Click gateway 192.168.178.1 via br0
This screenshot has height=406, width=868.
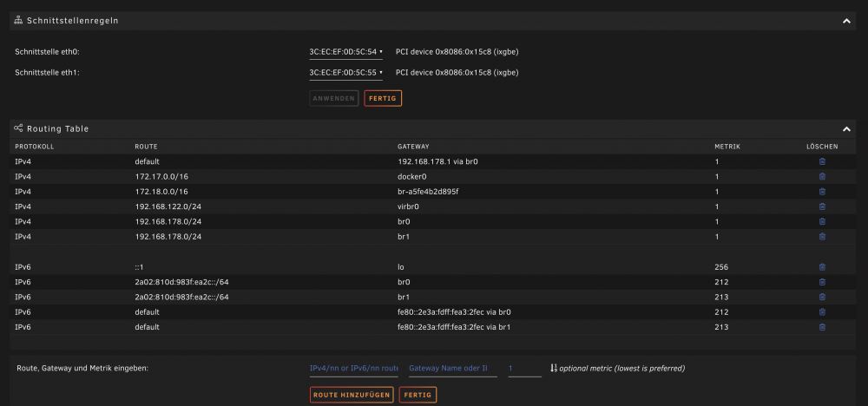[x=437, y=161]
